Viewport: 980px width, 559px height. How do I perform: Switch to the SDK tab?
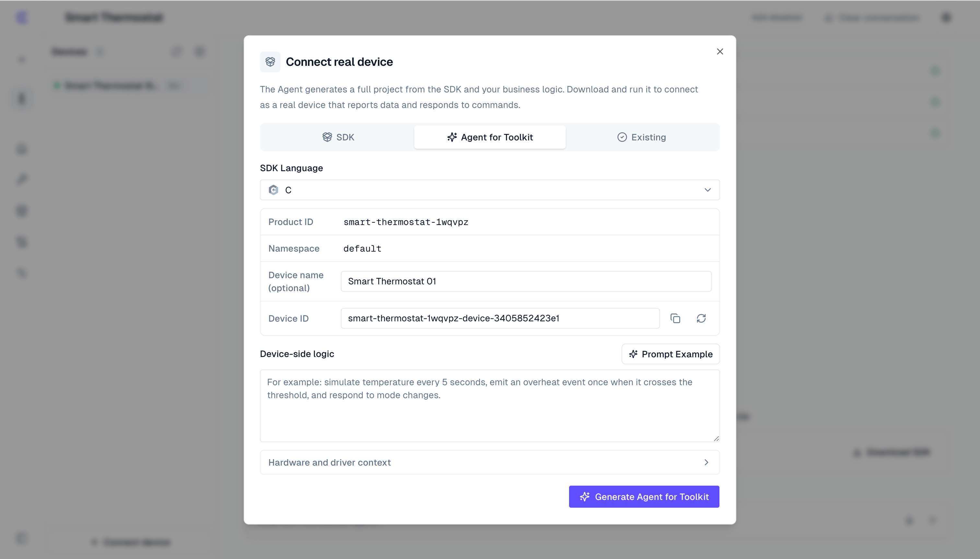(338, 137)
